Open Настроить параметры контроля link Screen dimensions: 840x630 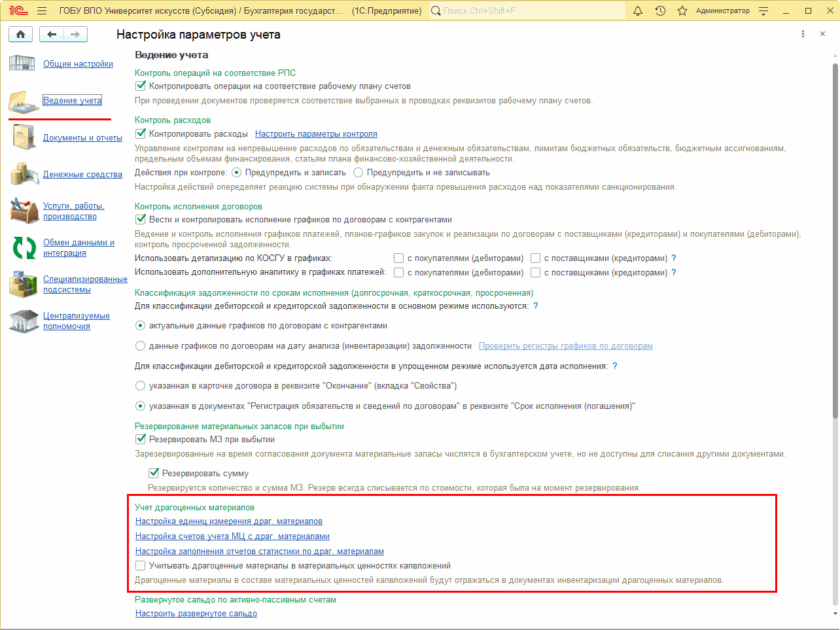[316, 134]
